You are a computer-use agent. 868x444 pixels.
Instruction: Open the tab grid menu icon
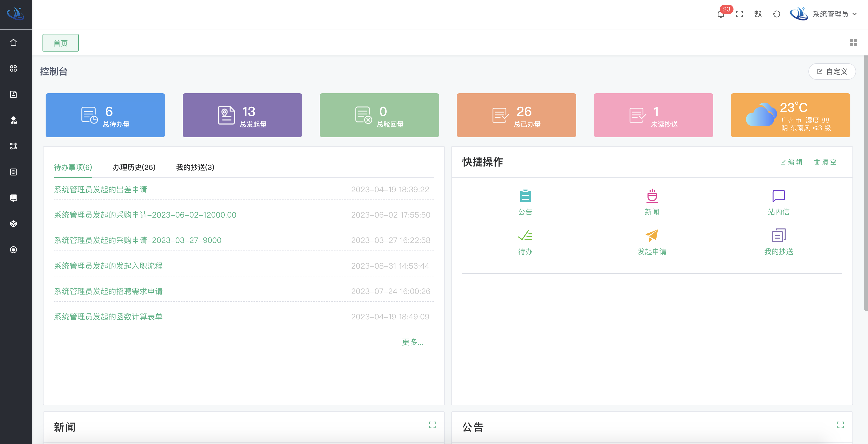[x=853, y=43]
